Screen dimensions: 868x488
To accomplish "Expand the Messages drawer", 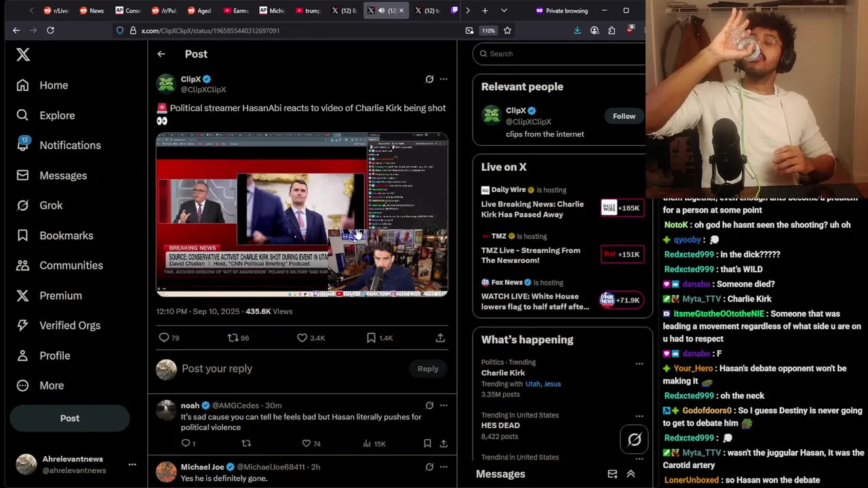I will point(631,474).
